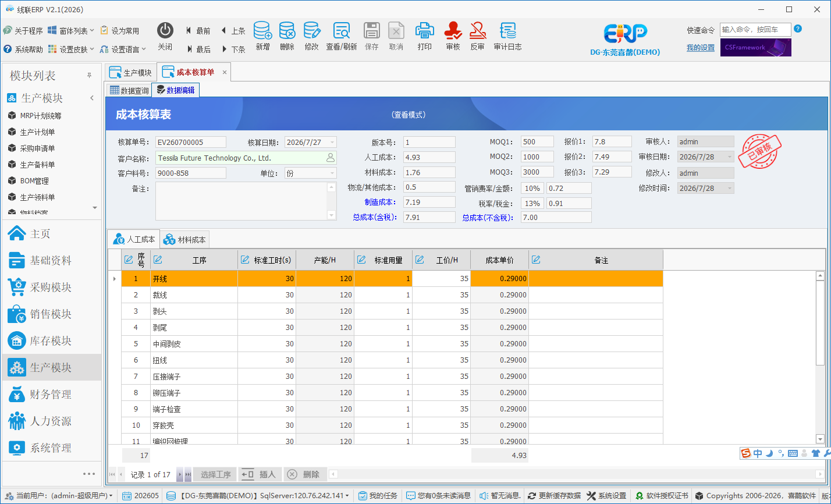Click the 关闭 power icon
The height and width of the screenshot is (504, 831).
click(165, 31)
